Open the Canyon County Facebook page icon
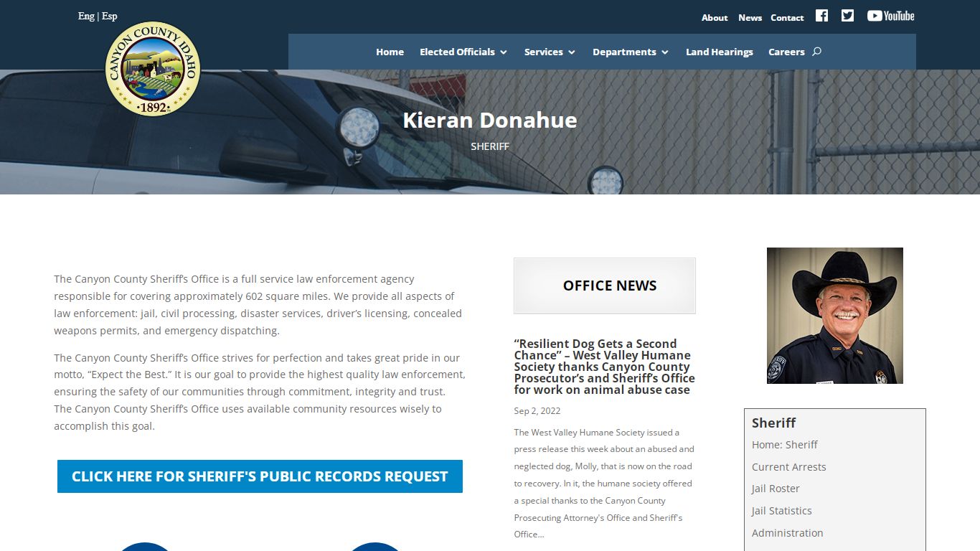980x551 pixels. click(x=821, y=16)
